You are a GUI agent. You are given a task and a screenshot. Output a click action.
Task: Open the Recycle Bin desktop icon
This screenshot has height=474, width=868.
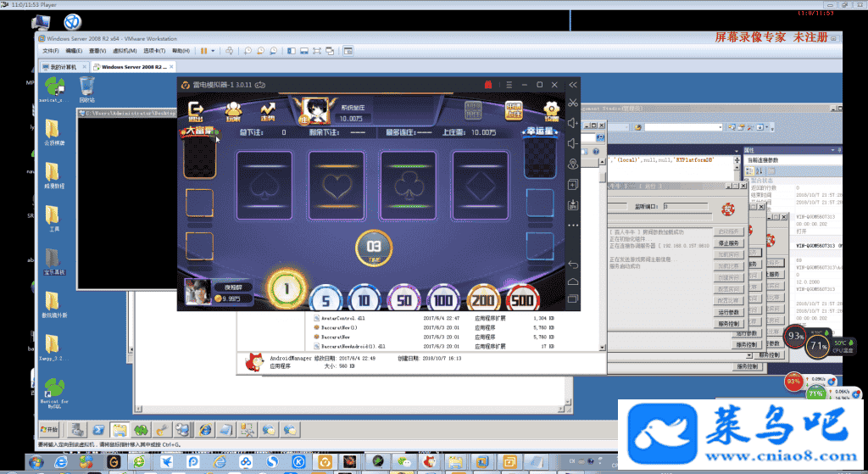tap(86, 87)
